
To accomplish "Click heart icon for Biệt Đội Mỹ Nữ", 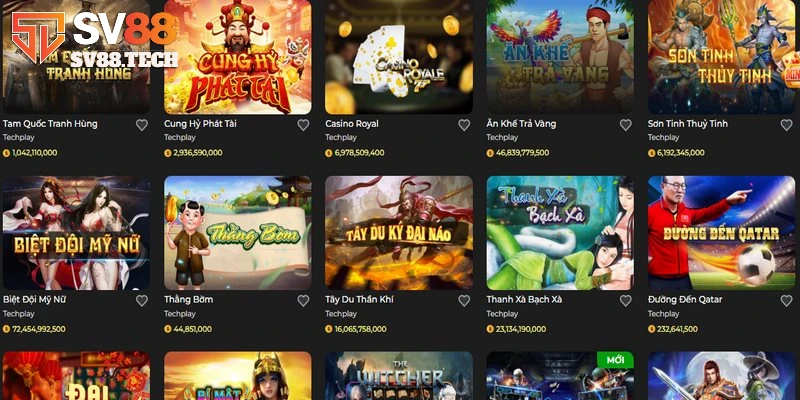I will 142,301.
